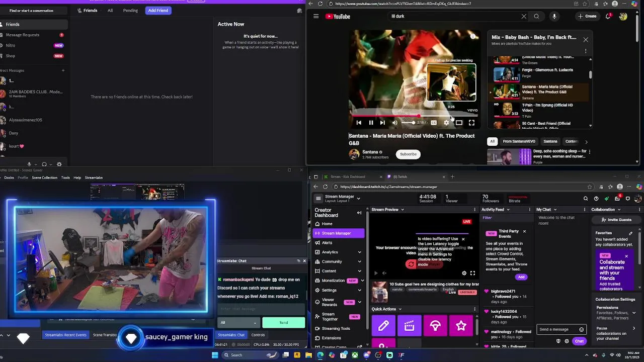This screenshot has width=644, height=362.
Task: Click the star quick action tile
Action: pos(461,326)
